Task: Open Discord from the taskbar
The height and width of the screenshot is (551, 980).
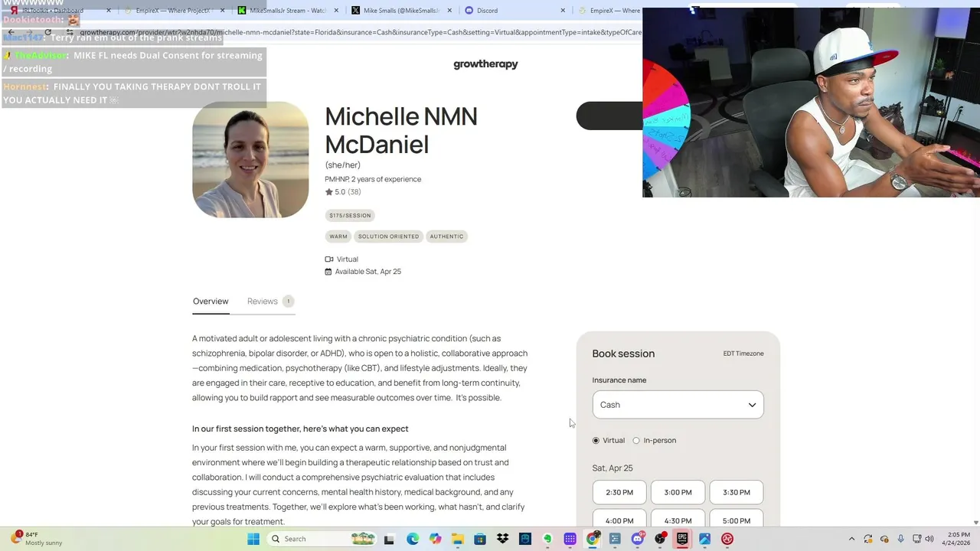Action: tap(638, 539)
